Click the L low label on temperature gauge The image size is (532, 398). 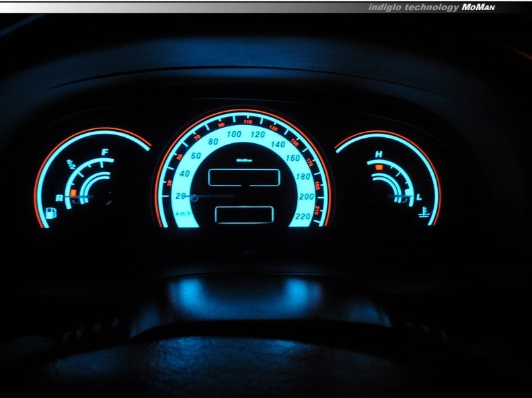pyautogui.click(x=419, y=197)
